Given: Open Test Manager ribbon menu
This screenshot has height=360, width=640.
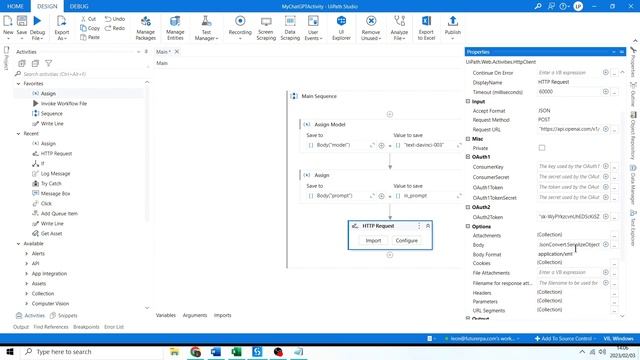Looking at the screenshot, I should tap(206, 28).
